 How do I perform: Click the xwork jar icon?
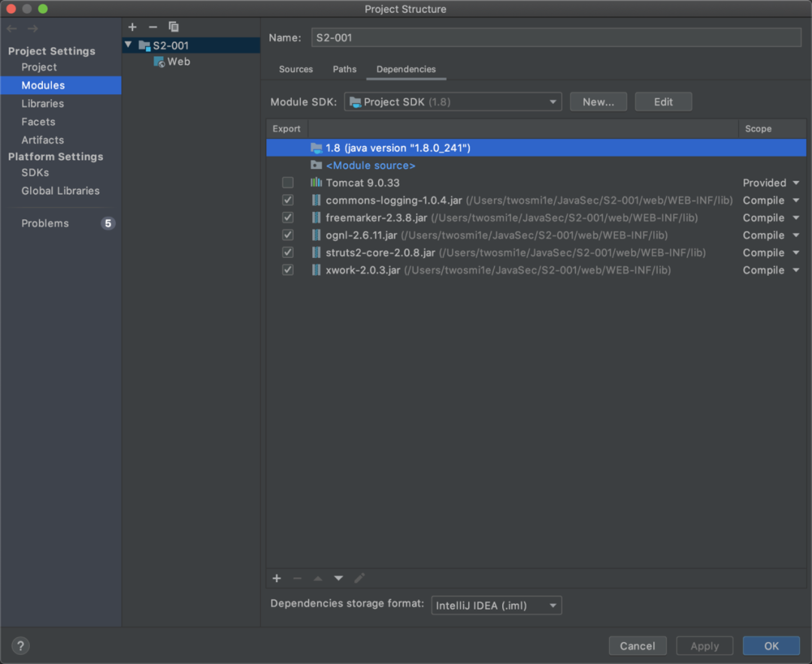pos(316,270)
